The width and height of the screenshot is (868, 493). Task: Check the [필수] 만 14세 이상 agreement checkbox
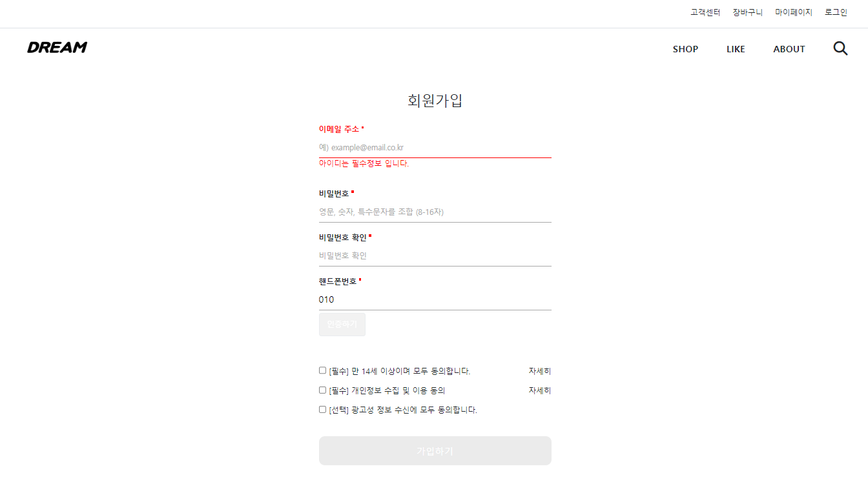(x=322, y=370)
